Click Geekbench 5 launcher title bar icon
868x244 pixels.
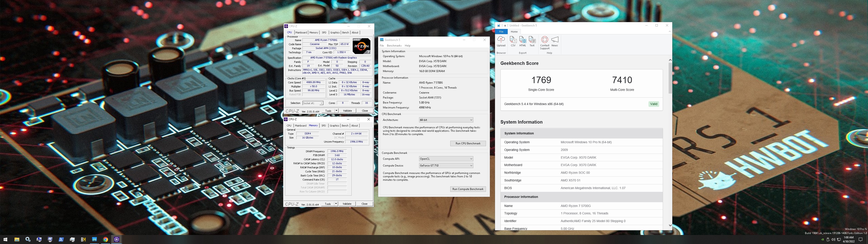(x=382, y=40)
